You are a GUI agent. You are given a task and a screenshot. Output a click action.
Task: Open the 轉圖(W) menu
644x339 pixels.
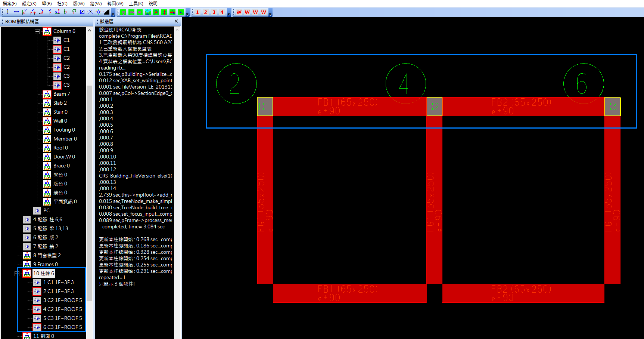pyautogui.click(x=115, y=3)
